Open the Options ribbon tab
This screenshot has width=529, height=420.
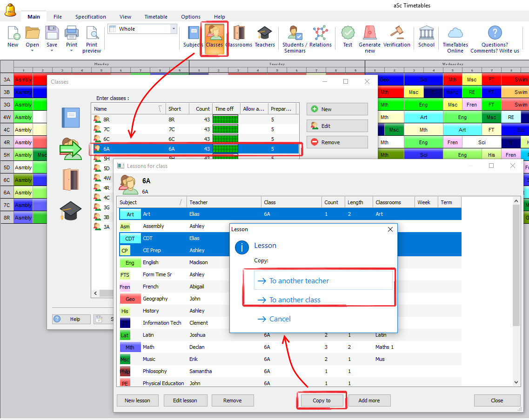pyautogui.click(x=191, y=17)
